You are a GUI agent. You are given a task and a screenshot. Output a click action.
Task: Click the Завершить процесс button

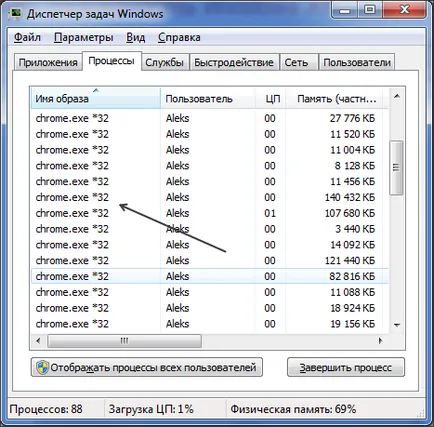coord(346,367)
